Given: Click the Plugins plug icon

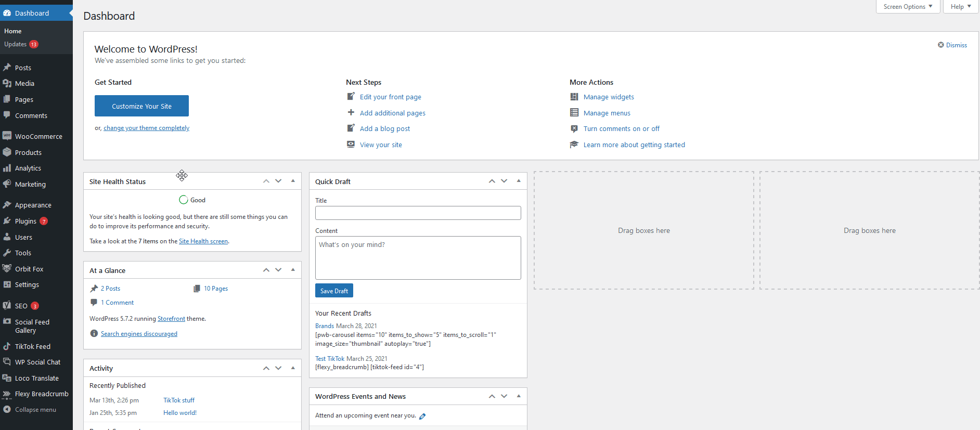Looking at the screenshot, I should 7,221.
